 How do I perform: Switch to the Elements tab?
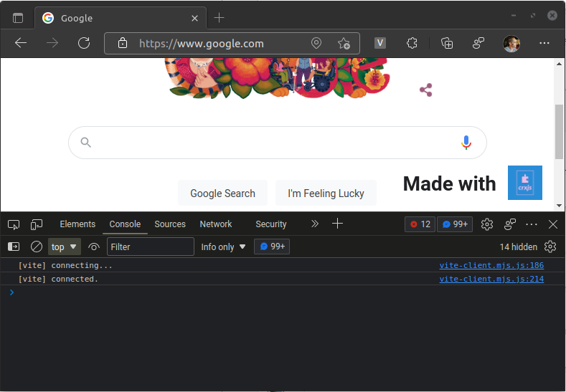point(77,224)
